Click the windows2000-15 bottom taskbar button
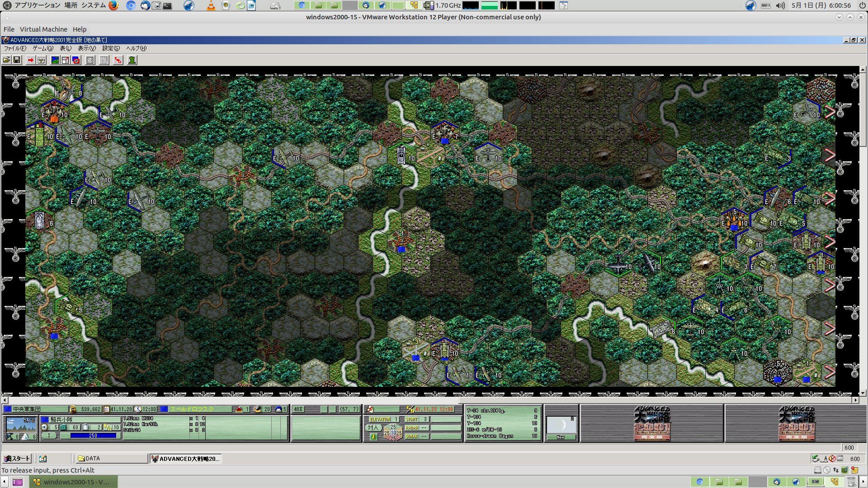 point(73,482)
